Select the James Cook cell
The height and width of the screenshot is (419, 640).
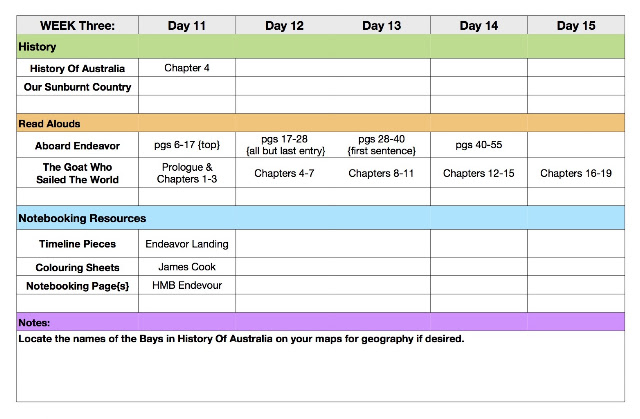[187, 267]
